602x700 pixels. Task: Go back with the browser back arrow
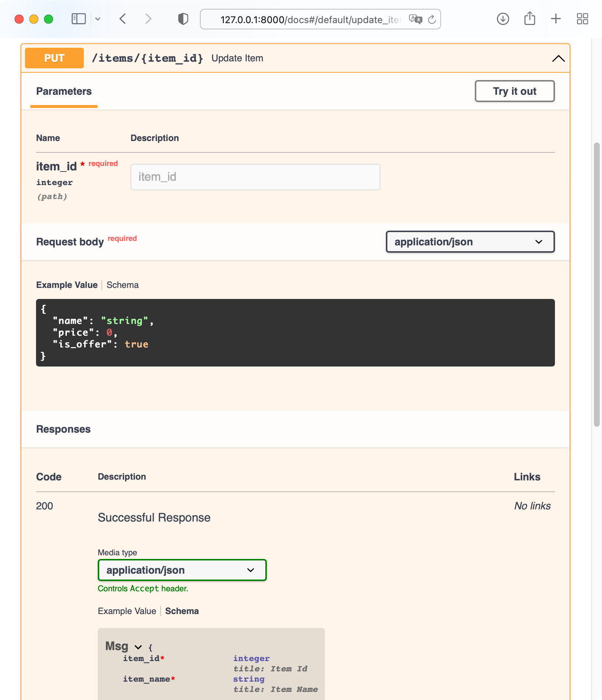tap(123, 19)
